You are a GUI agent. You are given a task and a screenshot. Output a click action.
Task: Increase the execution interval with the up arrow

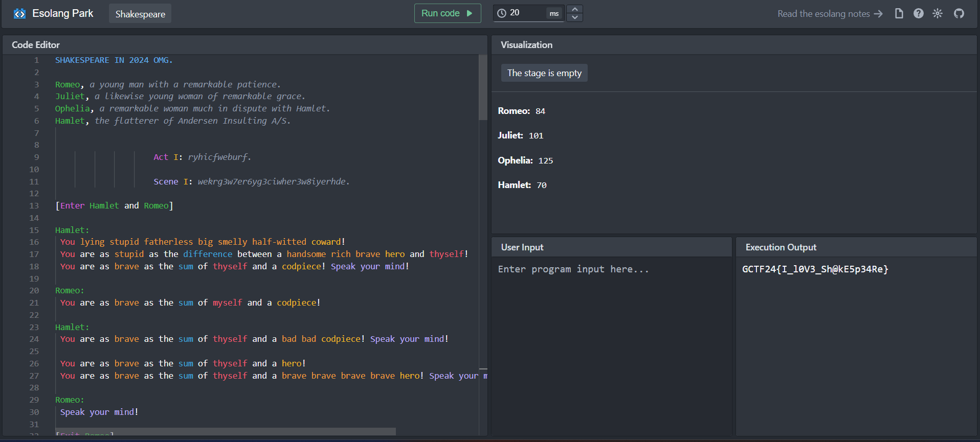[575, 9]
